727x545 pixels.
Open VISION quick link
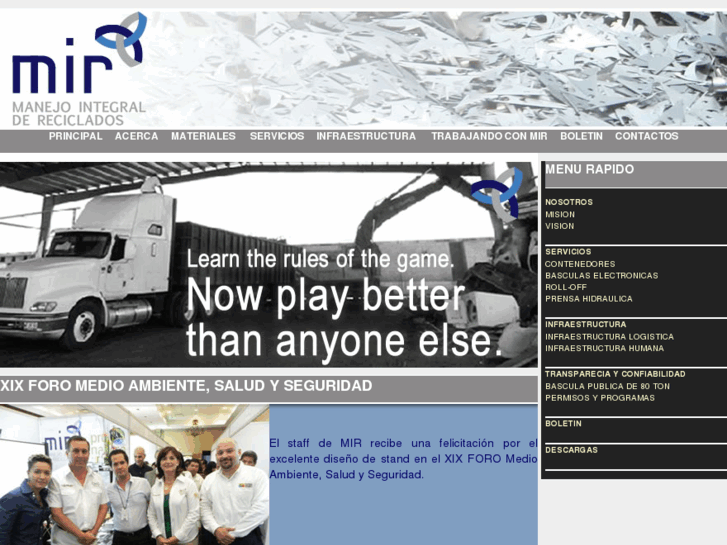560,226
